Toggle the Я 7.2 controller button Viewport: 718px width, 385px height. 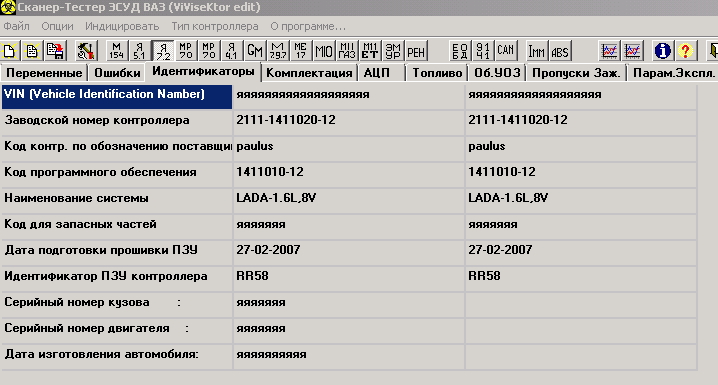[x=163, y=51]
